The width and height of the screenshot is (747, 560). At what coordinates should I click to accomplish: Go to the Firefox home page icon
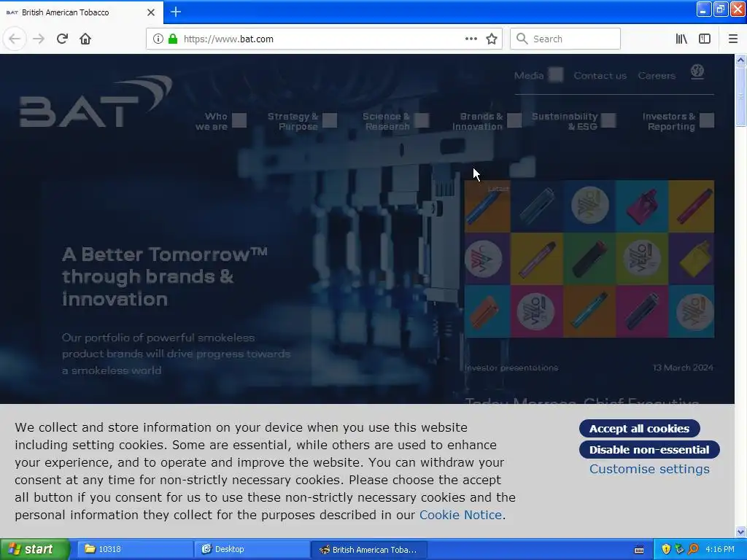(85, 39)
